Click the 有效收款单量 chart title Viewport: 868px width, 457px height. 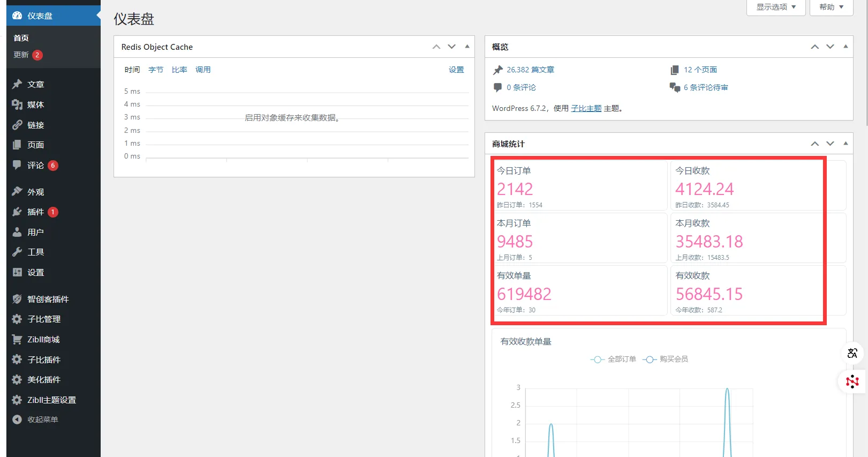click(526, 342)
